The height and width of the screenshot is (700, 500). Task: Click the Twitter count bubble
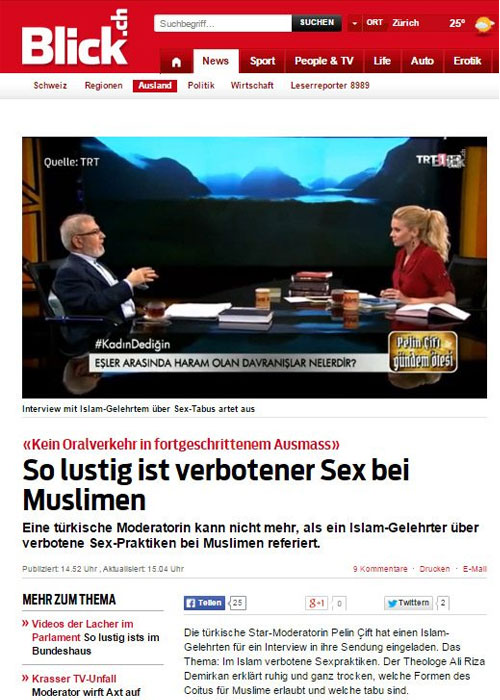coord(443,603)
